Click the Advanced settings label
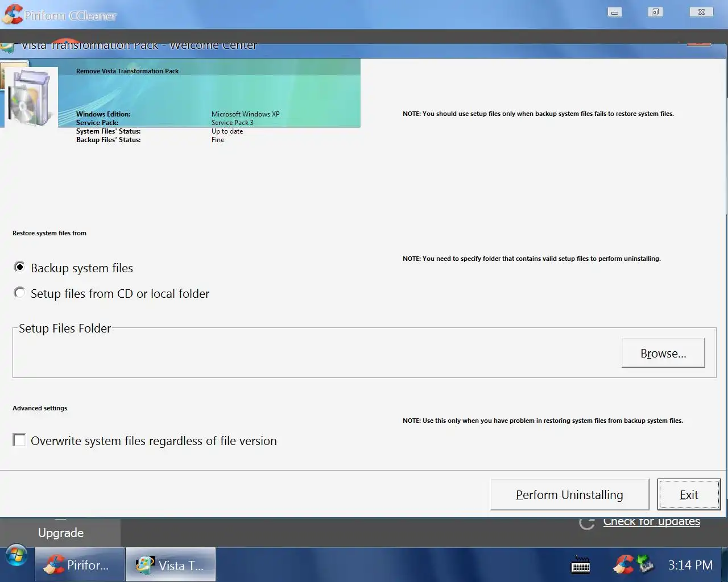This screenshot has width=728, height=582. (40, 408)
